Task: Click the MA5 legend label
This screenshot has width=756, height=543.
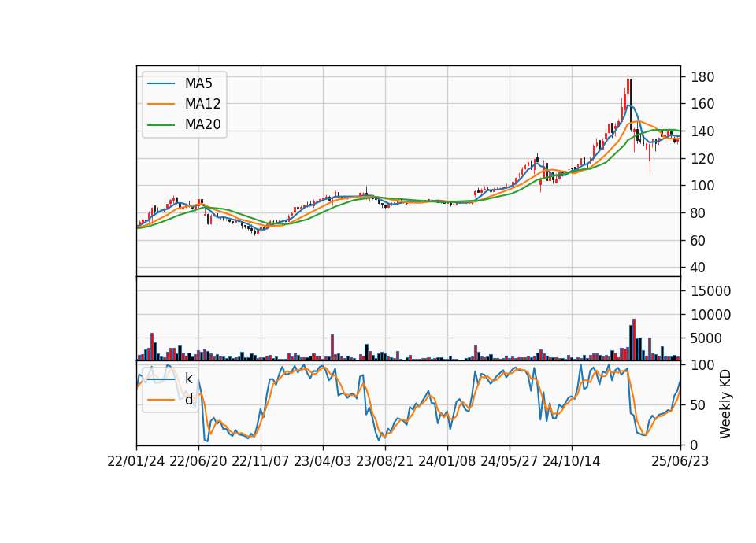Action: pyautogui.click(x=198, y=83)
